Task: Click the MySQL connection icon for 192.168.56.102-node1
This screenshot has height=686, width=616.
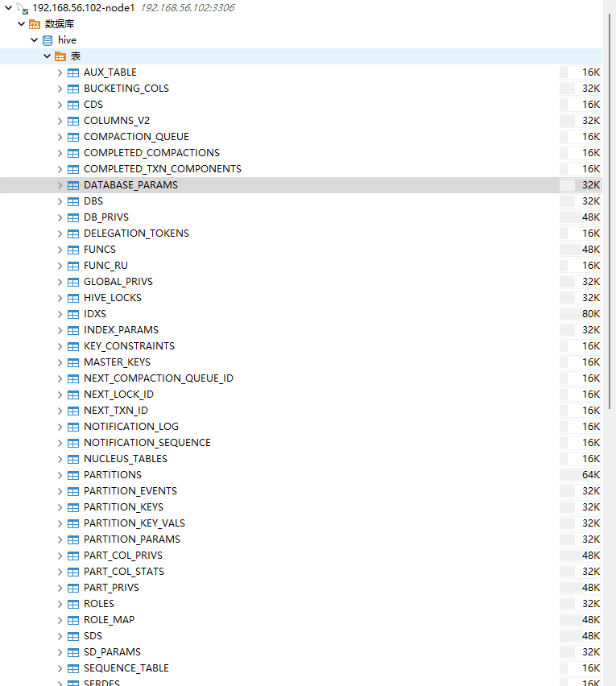Action: [x=23, y=8]
